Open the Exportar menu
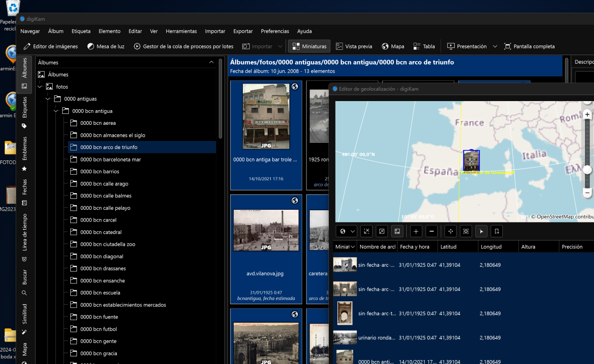Screen dimensions: 594x364 pos(243,31)
